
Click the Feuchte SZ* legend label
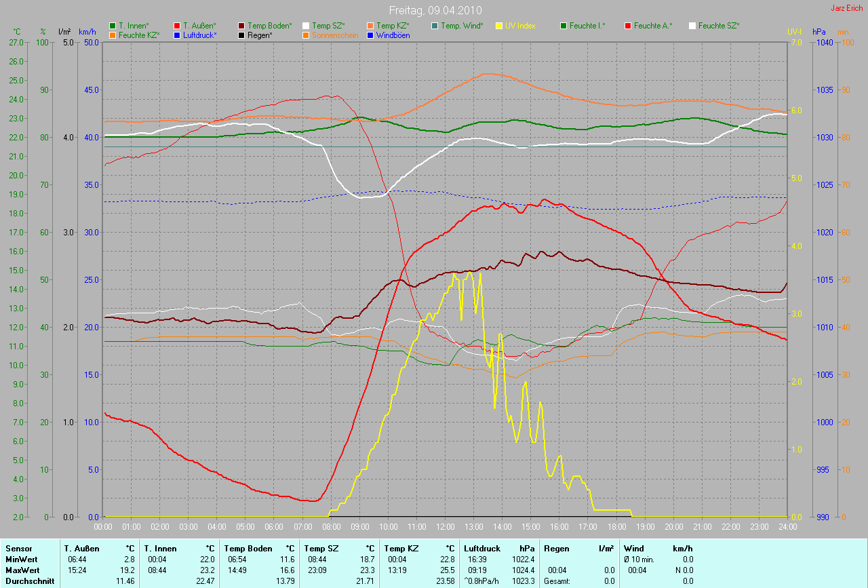pos(719,26)
